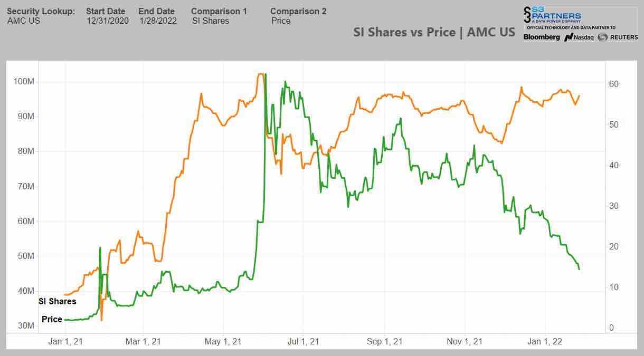
Task: Click the Bloomberg logo
Action: (542, 37)
